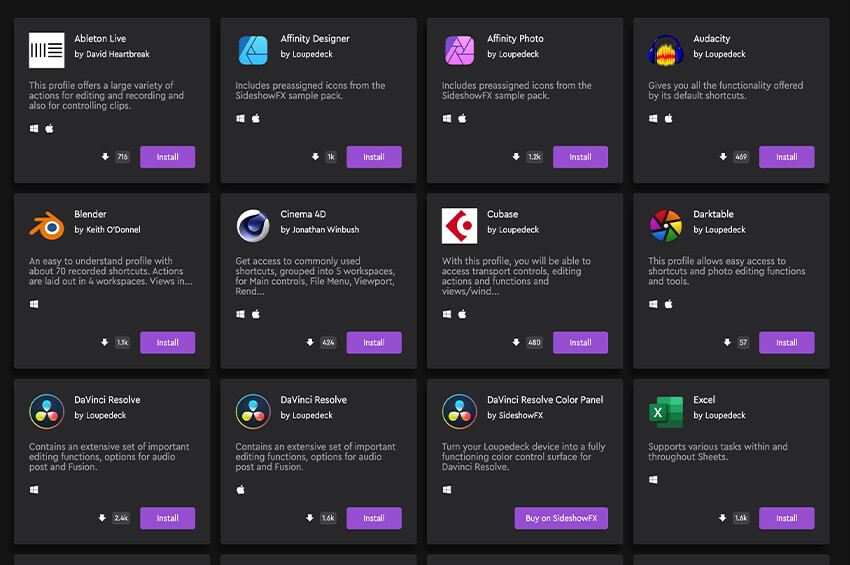Click Buy on SideshowFX button

click(x=561, y=518)
